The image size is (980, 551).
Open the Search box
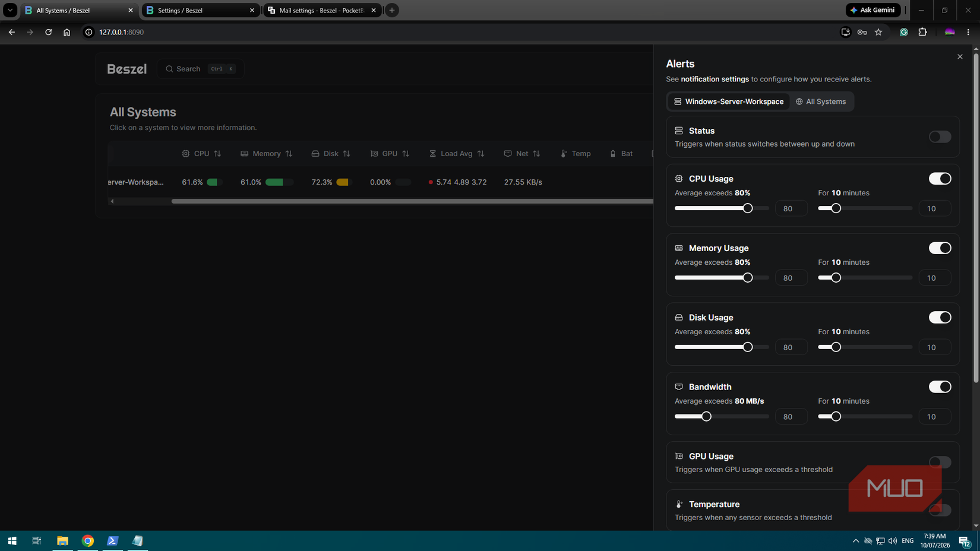(201, 69)
